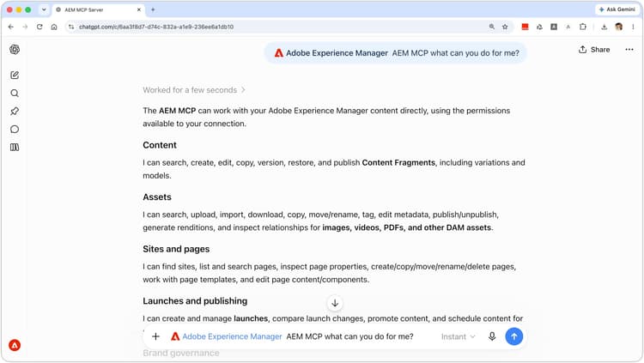Click the zoom magnifier in address bar
This screenshot has width=644, height=363.
pos(492,27)
